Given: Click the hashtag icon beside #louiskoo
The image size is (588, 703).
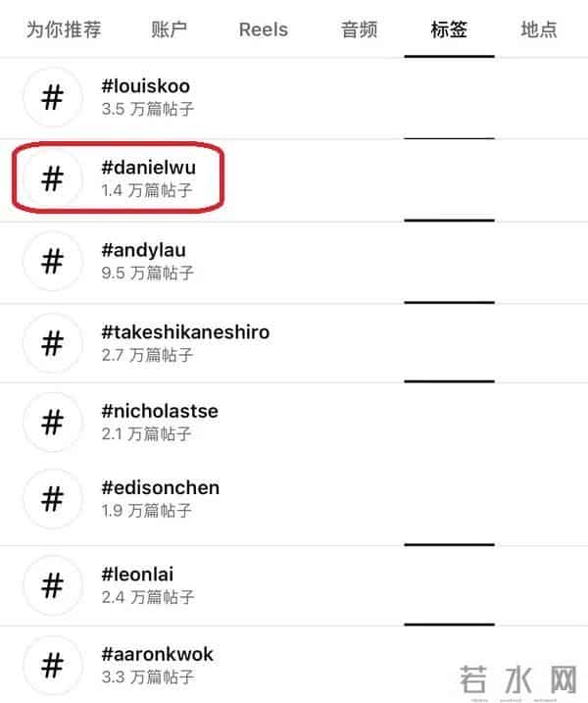Looking at the screenshot, I should click(52, 96).
